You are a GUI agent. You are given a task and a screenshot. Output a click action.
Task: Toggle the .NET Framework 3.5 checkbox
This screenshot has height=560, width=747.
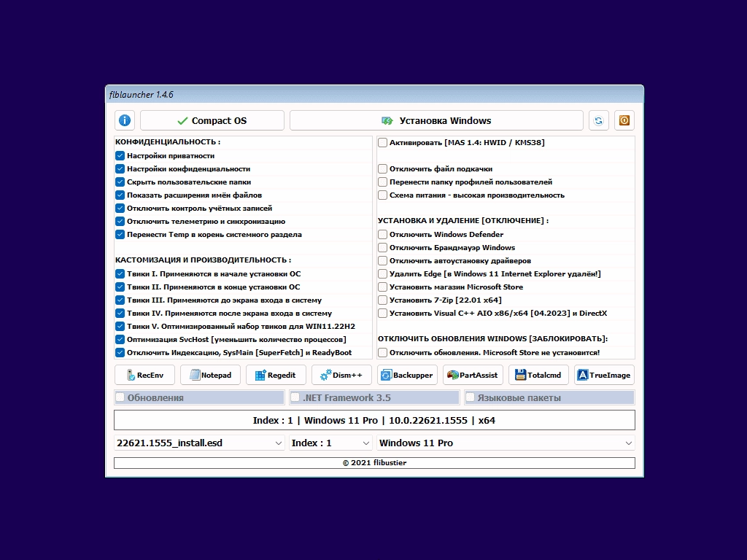(295, 397)
